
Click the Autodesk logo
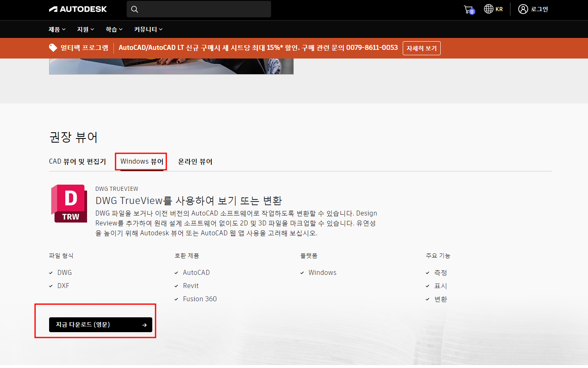pos(78,9)
